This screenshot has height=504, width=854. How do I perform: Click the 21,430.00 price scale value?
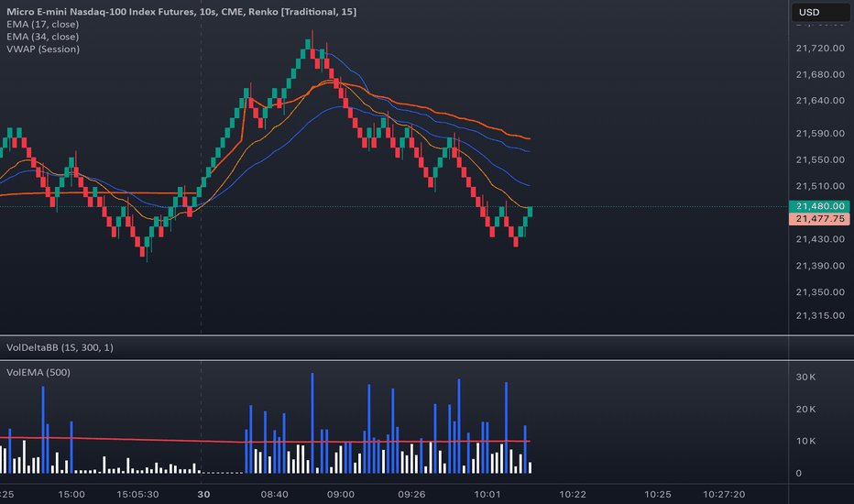pos(820,239)
